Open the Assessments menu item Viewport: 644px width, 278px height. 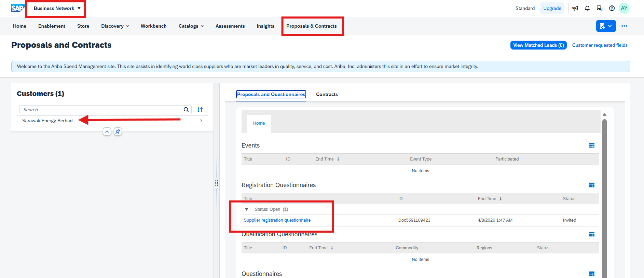point(230,26)
